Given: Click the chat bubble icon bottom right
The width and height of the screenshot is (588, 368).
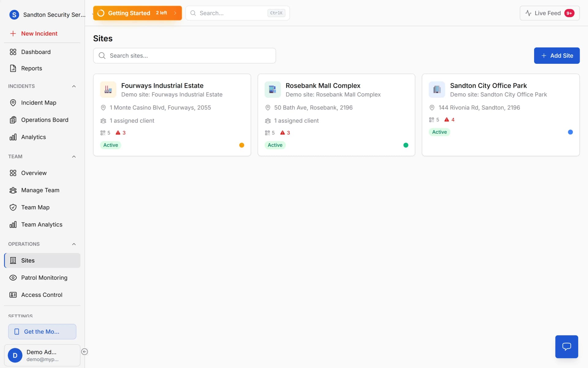Looking at the screenshot, I should (566, 347).
